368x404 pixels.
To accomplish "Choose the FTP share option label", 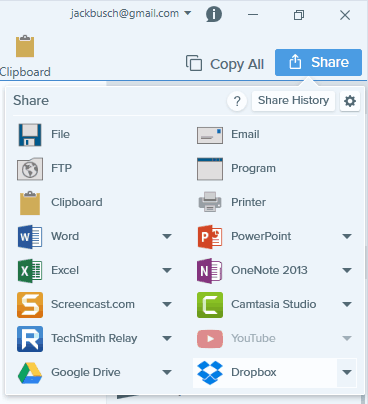I will tap(61, 168).
